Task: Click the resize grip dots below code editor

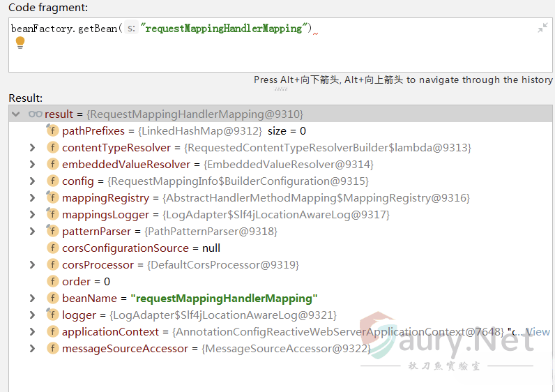Action: [x=280, y=89]
